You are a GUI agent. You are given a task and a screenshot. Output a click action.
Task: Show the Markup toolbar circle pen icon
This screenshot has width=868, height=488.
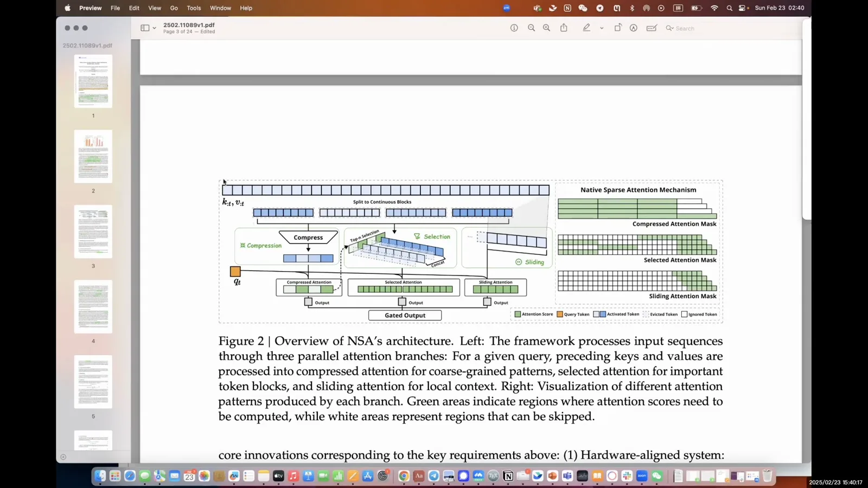point(633,28)
